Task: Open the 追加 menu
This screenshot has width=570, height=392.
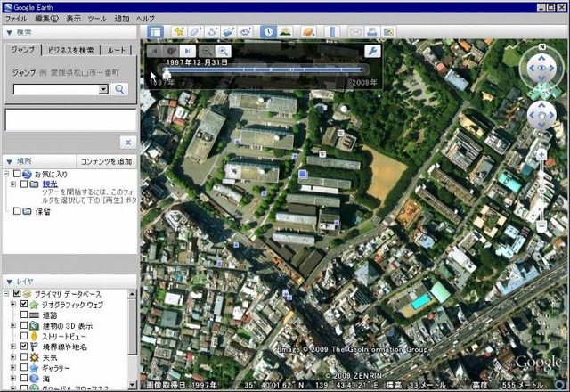Action: point(122,19)
